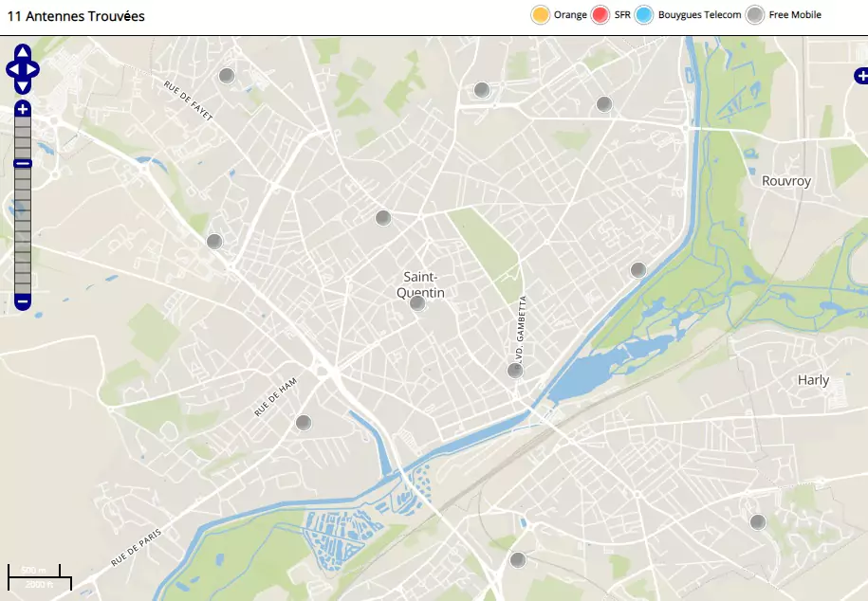
Task: Click the Rouvroy place label on map
Action: 786,181
